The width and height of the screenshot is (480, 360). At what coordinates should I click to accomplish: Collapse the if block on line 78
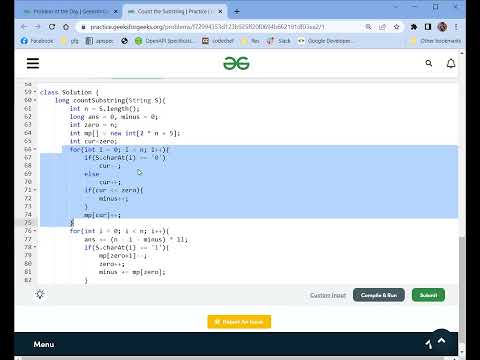click(x=35, y=247)
